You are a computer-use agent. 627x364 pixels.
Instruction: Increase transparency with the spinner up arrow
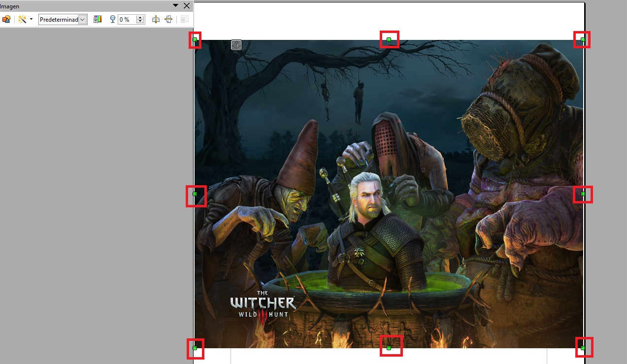tap(140, 17)
